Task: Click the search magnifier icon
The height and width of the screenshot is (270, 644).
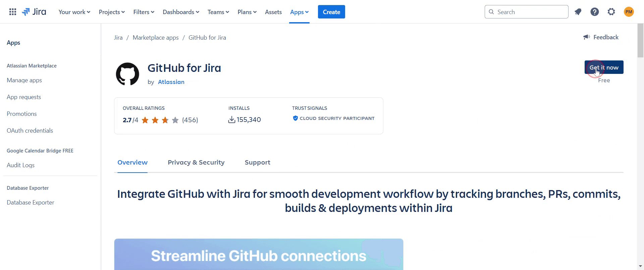Action: point(491,12)
